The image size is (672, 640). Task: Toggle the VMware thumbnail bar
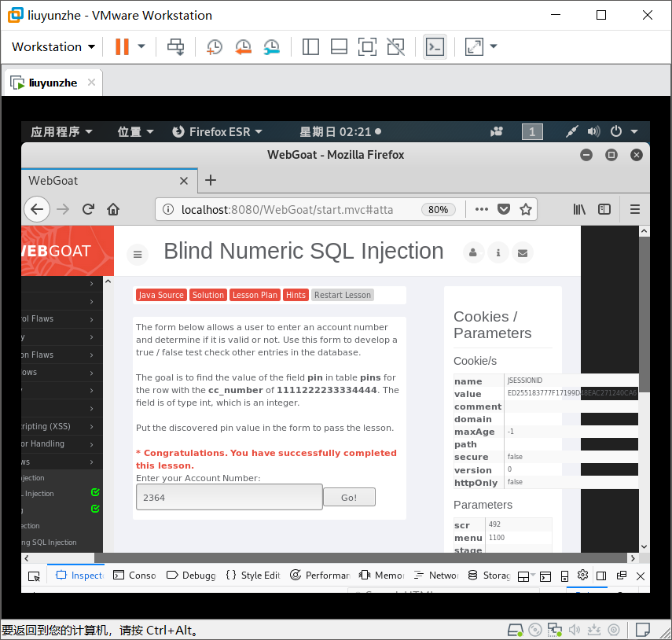pyautogui.click(x=339, y=46)
